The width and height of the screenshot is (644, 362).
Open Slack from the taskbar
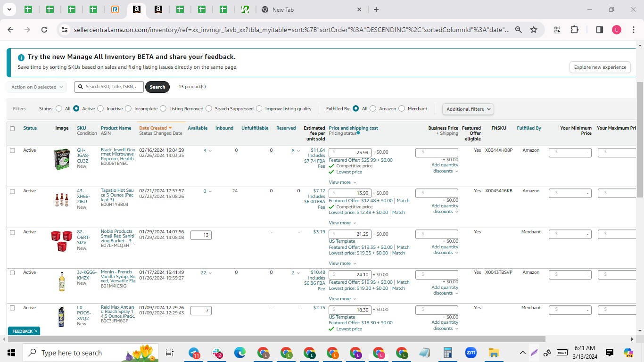(x=217, y=353)
